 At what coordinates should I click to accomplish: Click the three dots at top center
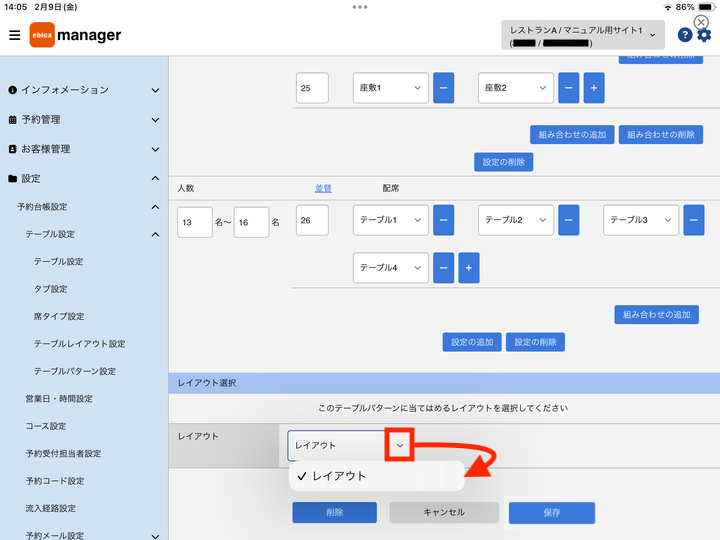[x=360, y=7]
